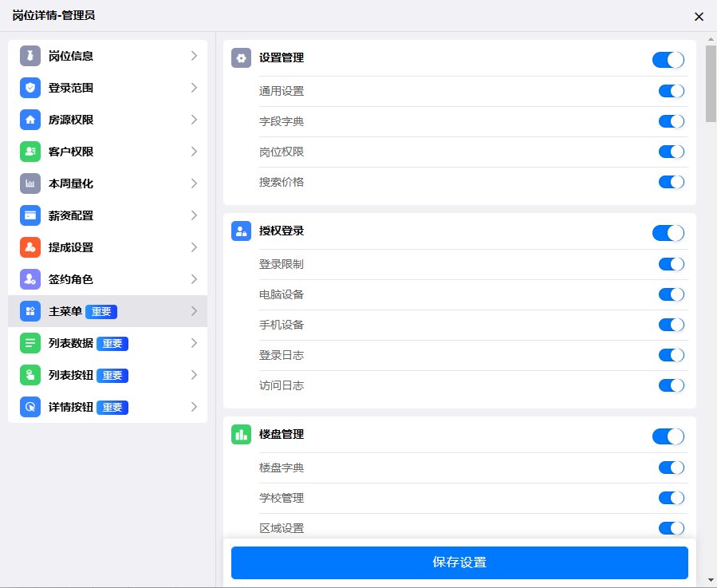Close the 岗位详情 dialog
This screenshot has width=717, height=588.
pos(699,16)
